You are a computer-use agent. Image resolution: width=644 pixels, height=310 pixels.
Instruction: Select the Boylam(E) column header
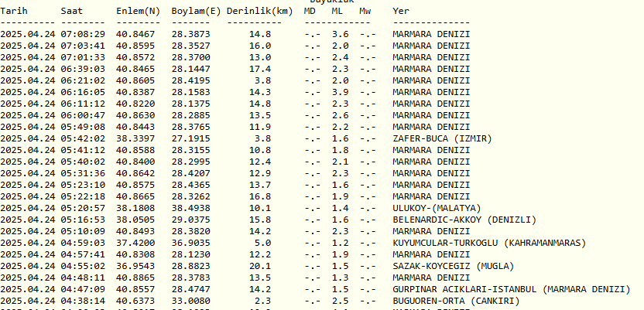click(197, 12)
